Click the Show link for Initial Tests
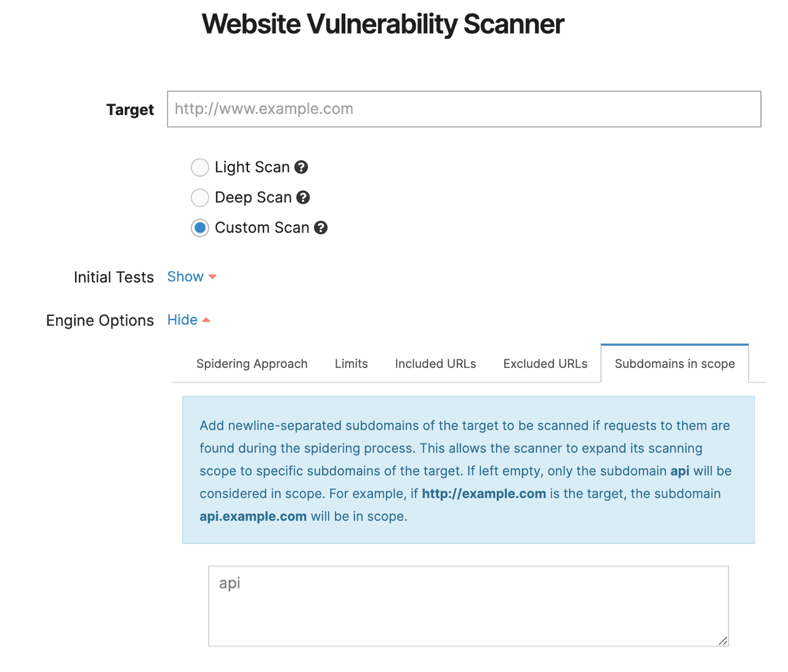Screen dimensions: 788x672 coord(184,276)
